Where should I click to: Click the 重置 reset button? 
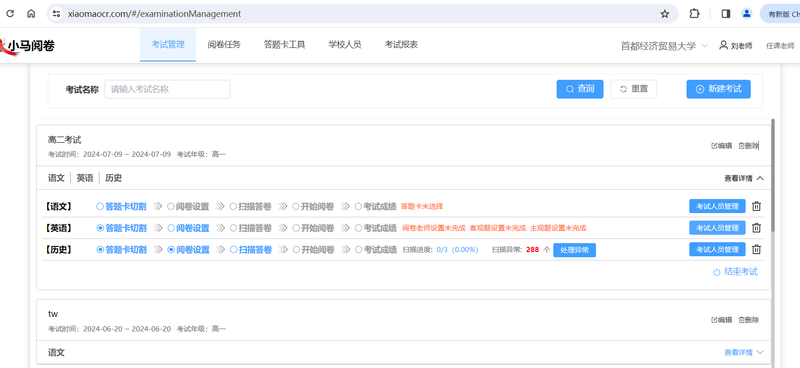(x=633, y=89)
